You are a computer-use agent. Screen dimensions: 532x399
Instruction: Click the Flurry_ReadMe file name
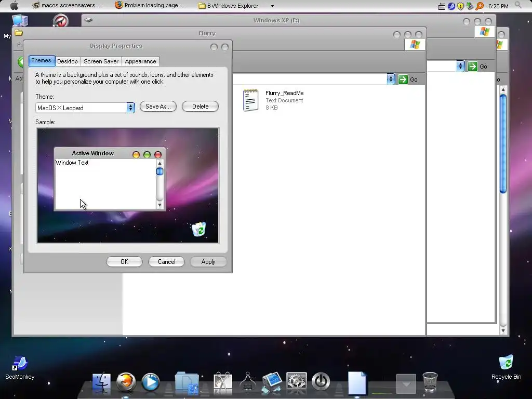click(284, 93)
